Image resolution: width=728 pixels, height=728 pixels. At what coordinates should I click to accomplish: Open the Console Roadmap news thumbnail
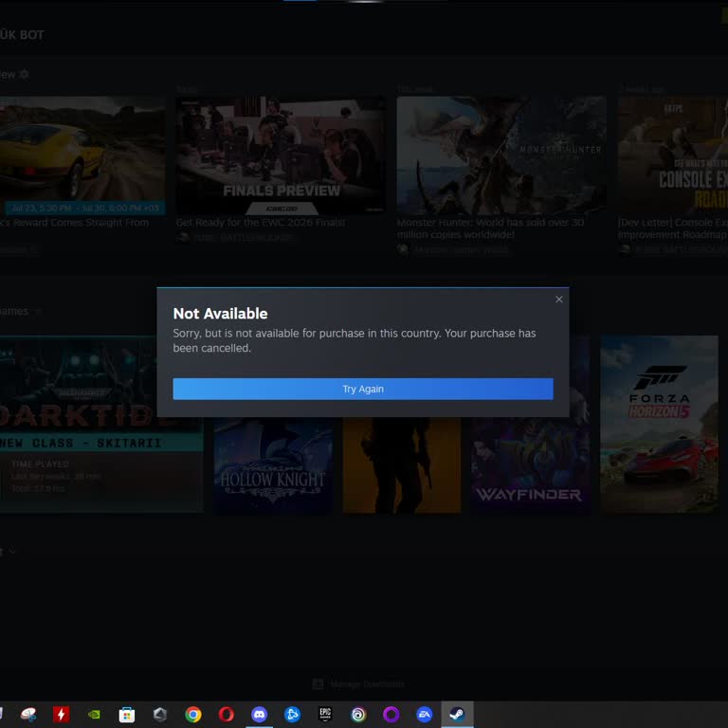click(x=673, y=155)
